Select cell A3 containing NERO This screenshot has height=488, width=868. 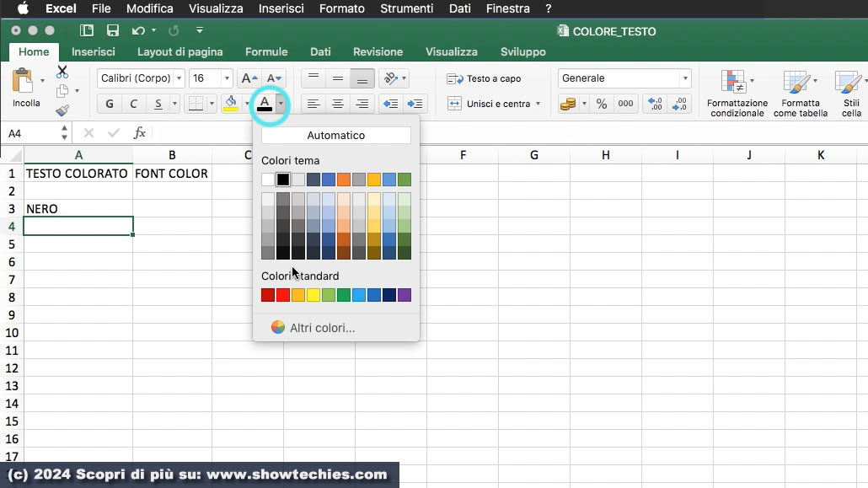78,209
